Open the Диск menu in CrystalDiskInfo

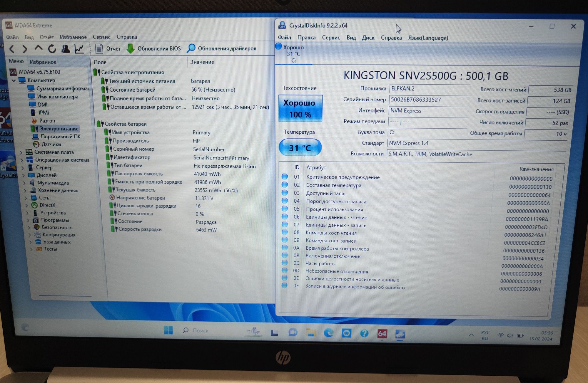pos(368,38)
